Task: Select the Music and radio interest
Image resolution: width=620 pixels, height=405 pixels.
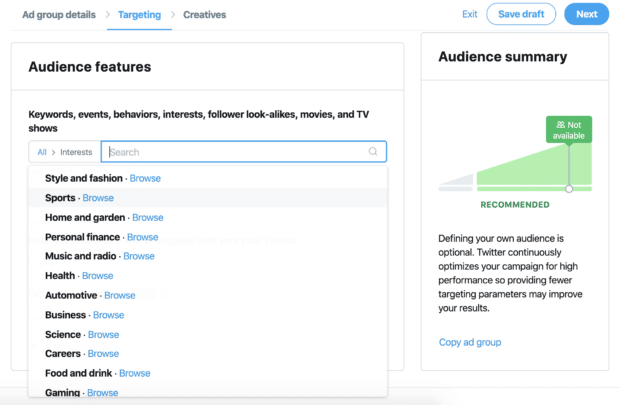Action: tap(81, 256)
